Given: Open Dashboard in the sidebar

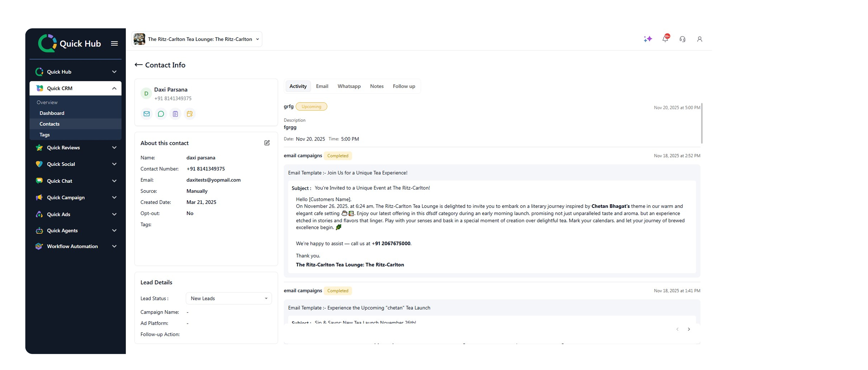Looking at the screenshot, I should pyautogui.click(x=52, y=113).
